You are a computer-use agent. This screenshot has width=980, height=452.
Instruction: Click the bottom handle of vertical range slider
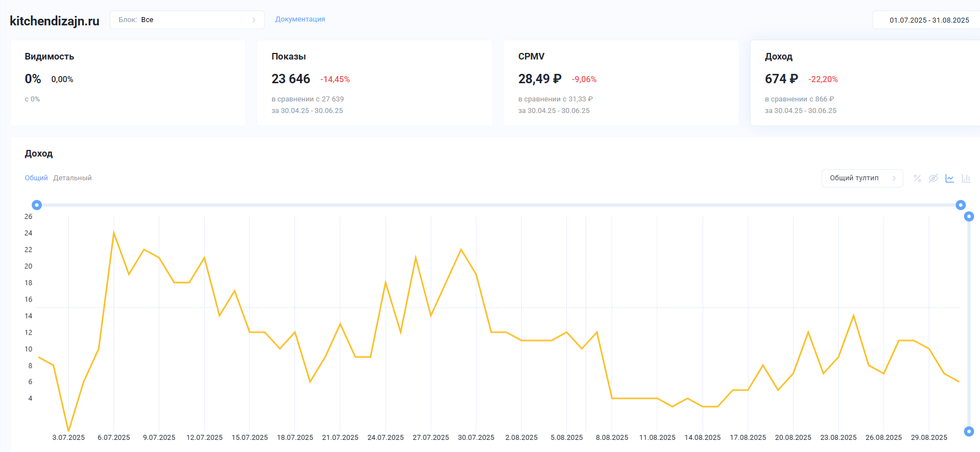(969, 431)
